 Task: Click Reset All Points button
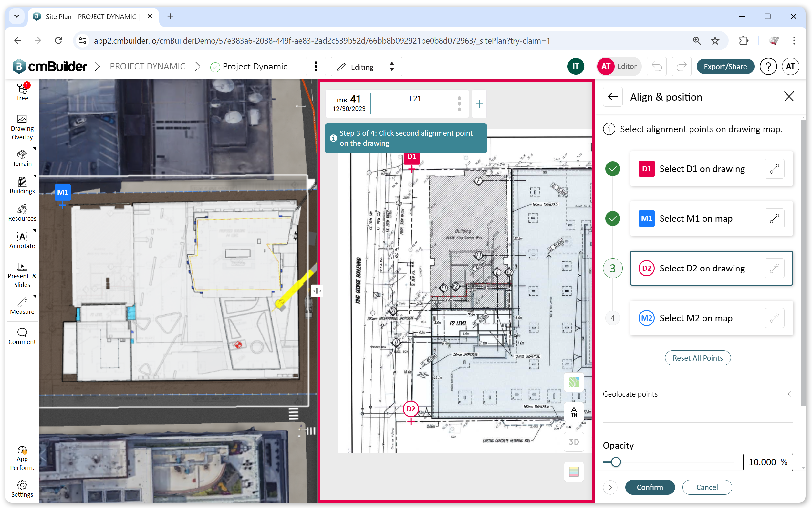coord(697,358)
